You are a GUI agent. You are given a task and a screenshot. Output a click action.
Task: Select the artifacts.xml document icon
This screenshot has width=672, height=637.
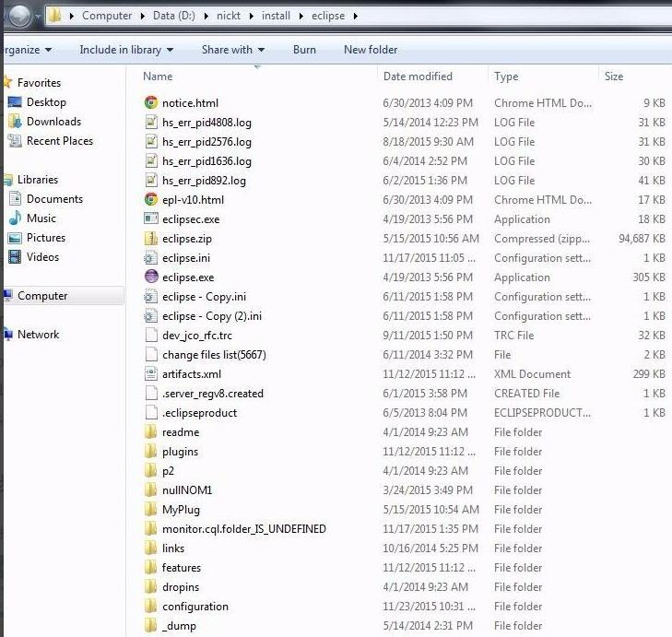click(x=151, y=373)
